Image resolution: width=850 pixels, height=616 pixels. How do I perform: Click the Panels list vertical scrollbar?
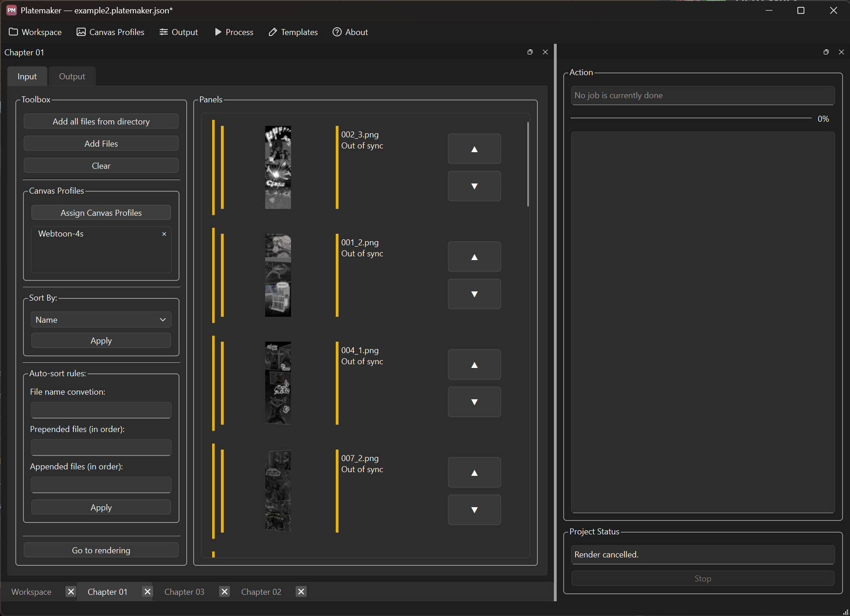(x=528, y=165)
